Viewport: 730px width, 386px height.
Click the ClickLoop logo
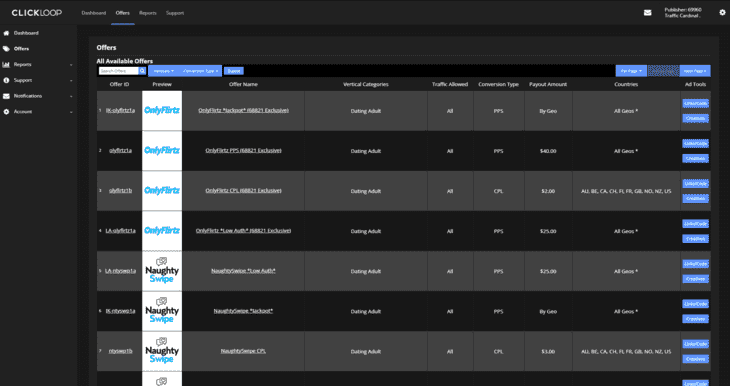[37, 13]
